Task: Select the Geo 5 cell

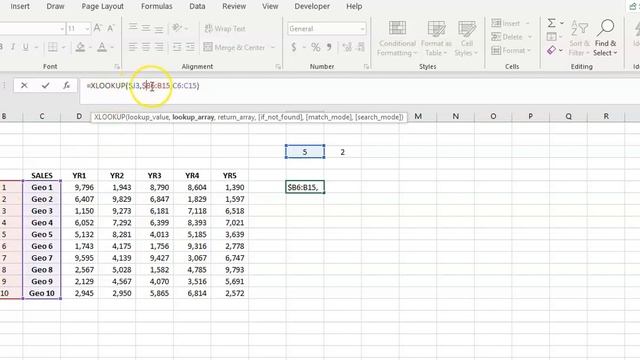Action: 42,234
